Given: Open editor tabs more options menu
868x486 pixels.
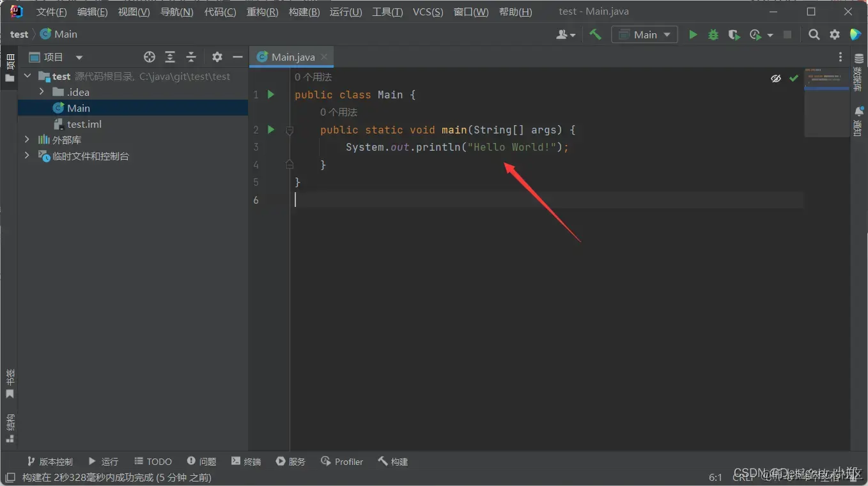Looking at the screenshot, I should [841, 57].
